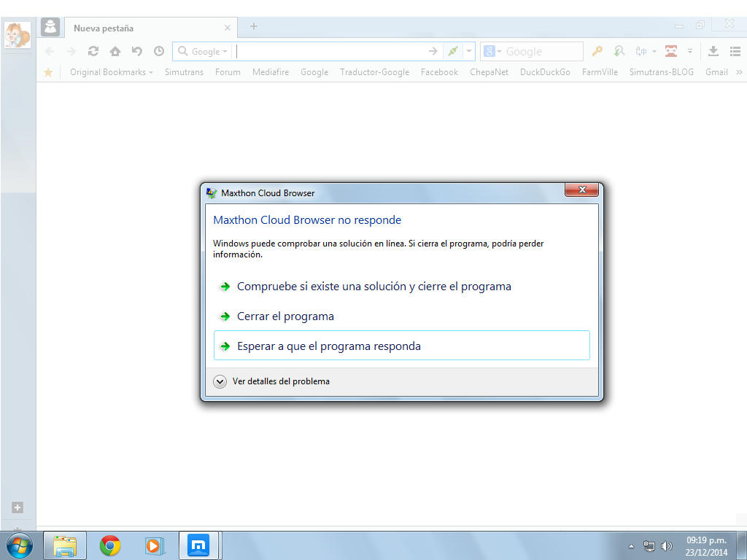Image resolution: width=747 pixels, height=560 pixels.
Task: Expand the Original Bookmarks folder
Action: (x=112, y=72)
